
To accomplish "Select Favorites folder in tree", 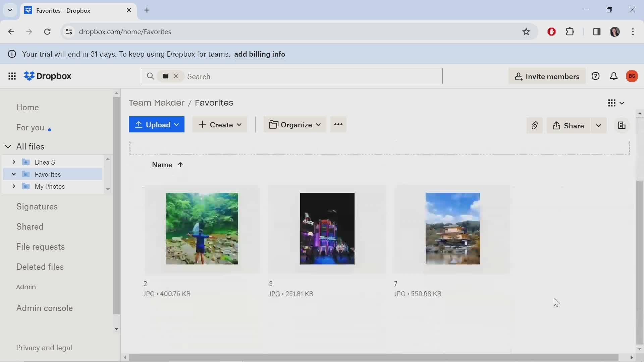I will pyautogui.click(x=48, y=174).
